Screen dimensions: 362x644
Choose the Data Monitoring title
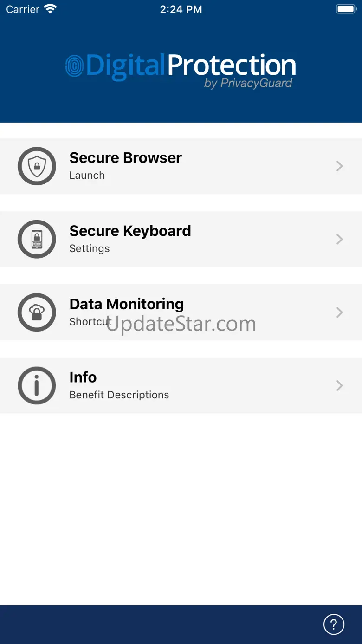(x=126, y=304)
